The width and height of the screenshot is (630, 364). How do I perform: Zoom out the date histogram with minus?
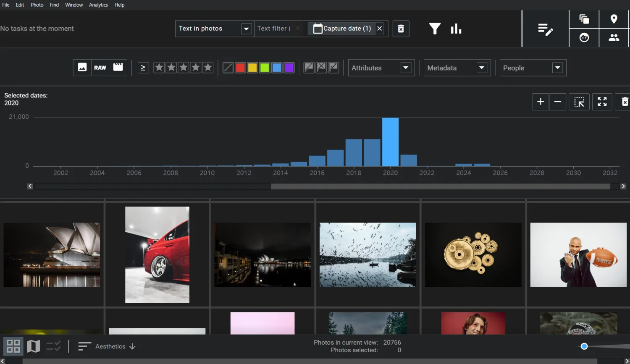(558, 102)
